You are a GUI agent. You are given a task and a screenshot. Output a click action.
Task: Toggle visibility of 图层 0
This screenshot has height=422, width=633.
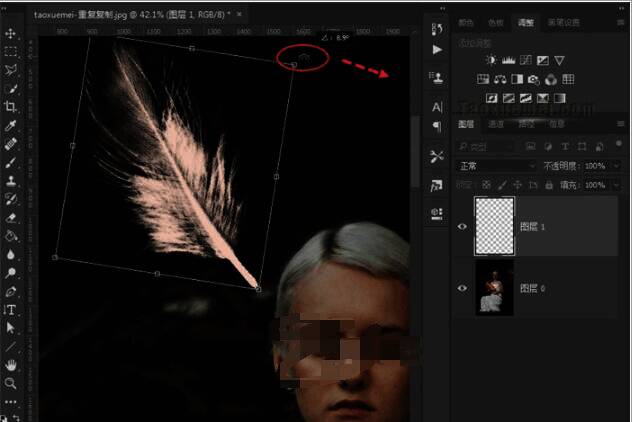(x=462, y=288)
